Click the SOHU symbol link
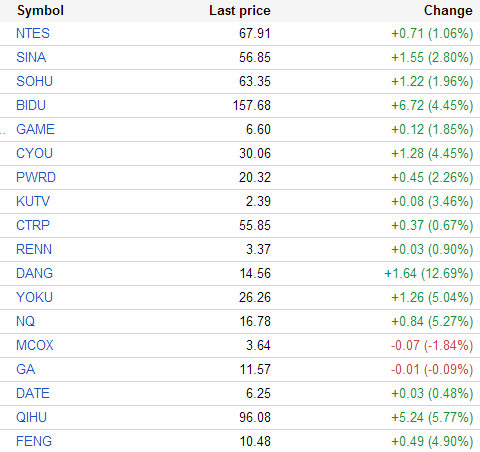This screenshot has width=480, height=452. pos(34,81)
